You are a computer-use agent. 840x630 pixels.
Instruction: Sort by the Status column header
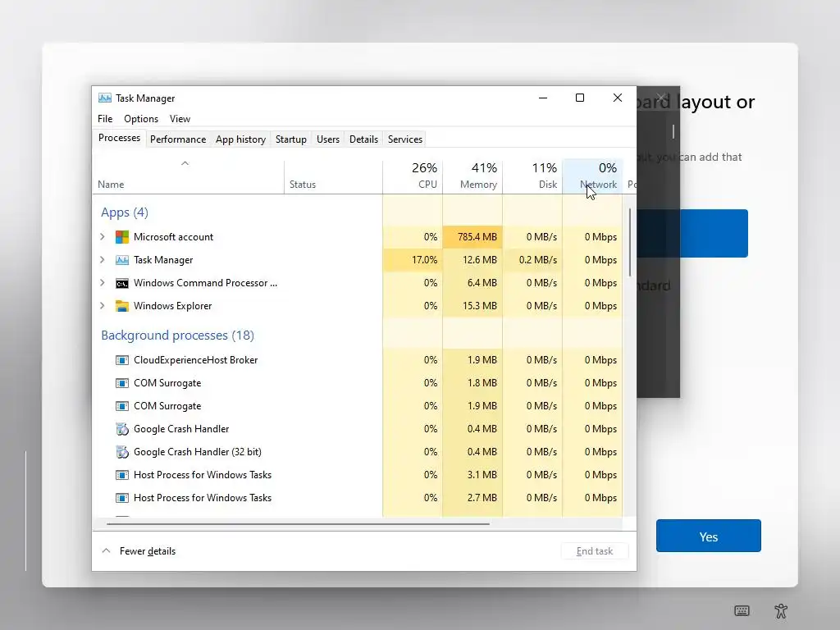[x=333, y=176]
